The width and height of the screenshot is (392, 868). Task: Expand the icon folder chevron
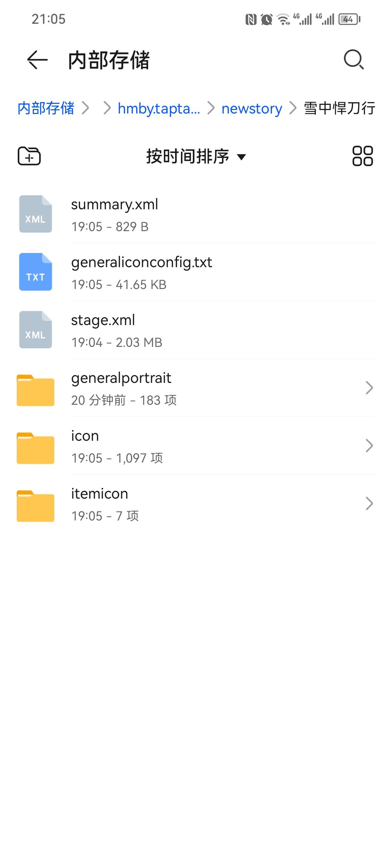coord(369,446)
